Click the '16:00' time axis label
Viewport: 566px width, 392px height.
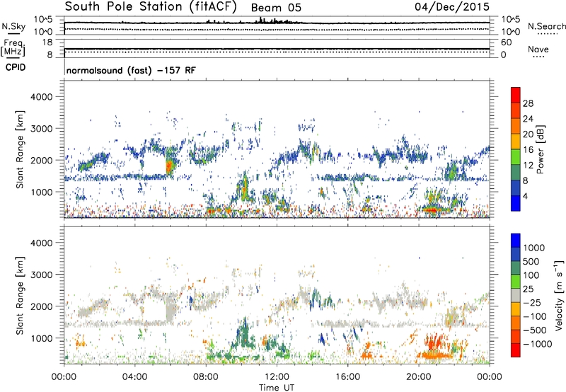[x=347, y=377]
